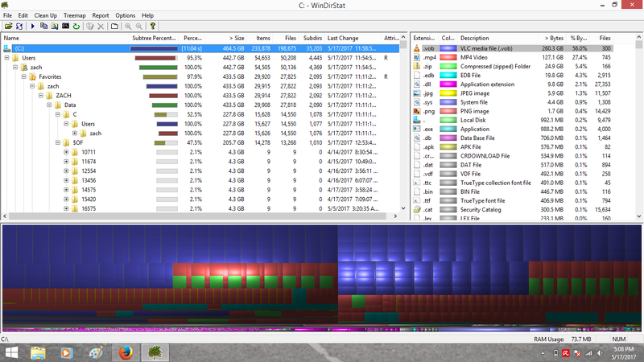
Task: Open Paint from the taskbar
Action: pos(96,352)
